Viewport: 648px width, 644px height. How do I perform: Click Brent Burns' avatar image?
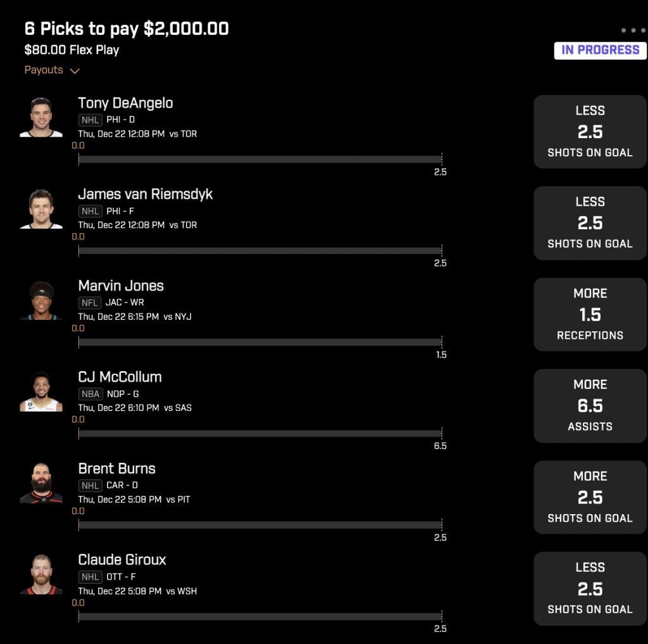click(x=41, y=483)
